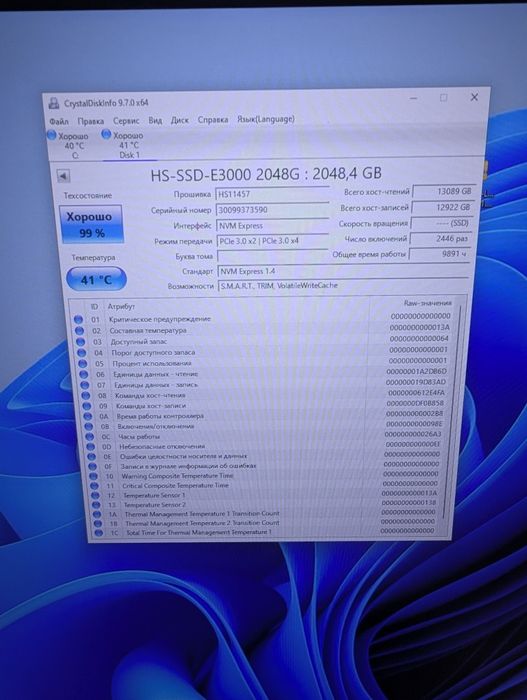Click the serial number field 30099373590
This screenshot has width=527, height=700.
(272, 210)
